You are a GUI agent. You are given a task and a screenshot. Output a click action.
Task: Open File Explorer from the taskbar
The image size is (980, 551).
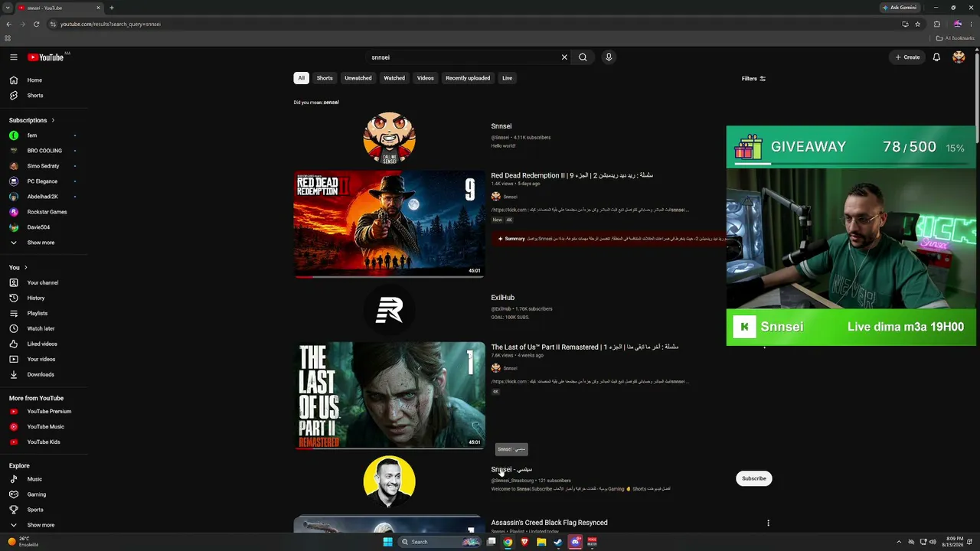[541, 542]
